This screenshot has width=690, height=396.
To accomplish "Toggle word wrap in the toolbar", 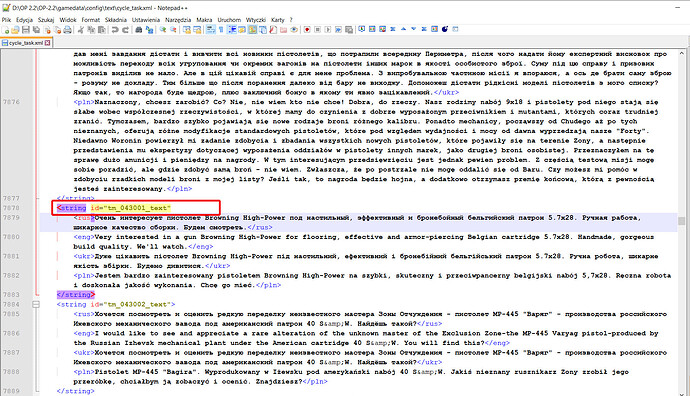I will pyautogui.click(x=210, y=29).
